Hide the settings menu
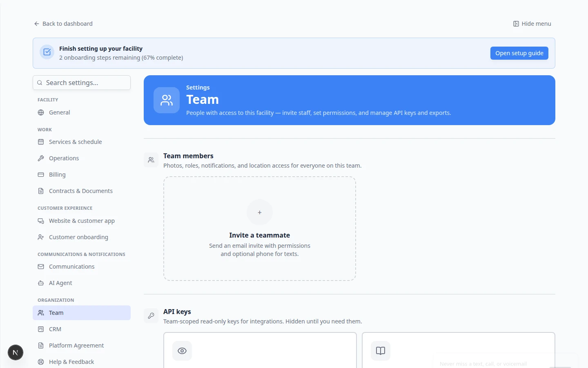 532,24
